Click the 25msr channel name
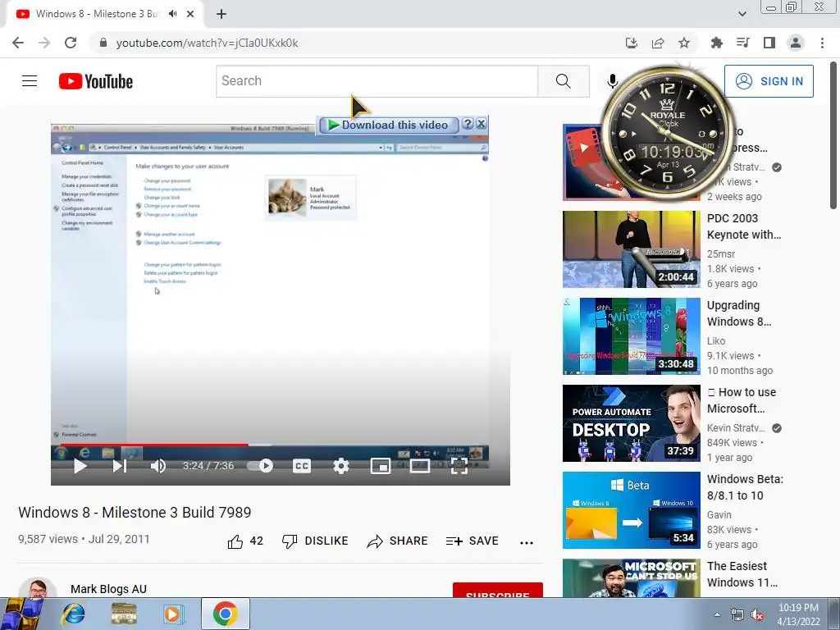This screenshot has height=630, width=840. click(720, 254)
